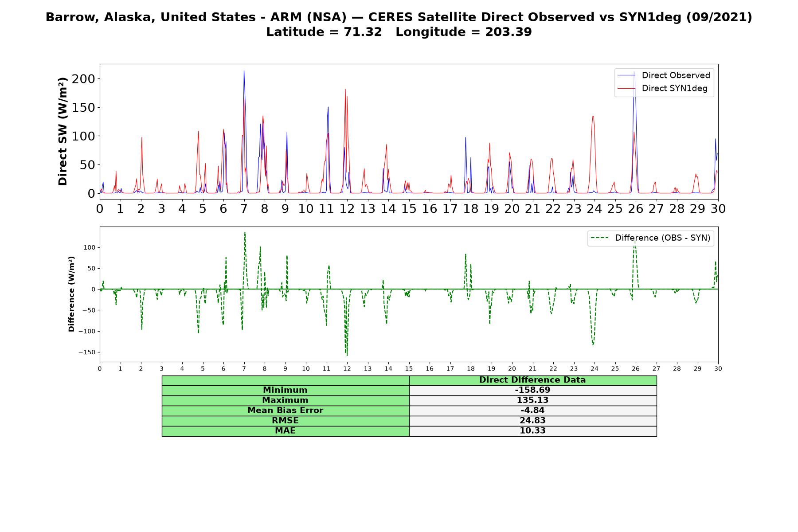Screen dimensions: 798x532
Task: Click the Direct SW (W/m²) y-axis label
Action: (63, 131)
